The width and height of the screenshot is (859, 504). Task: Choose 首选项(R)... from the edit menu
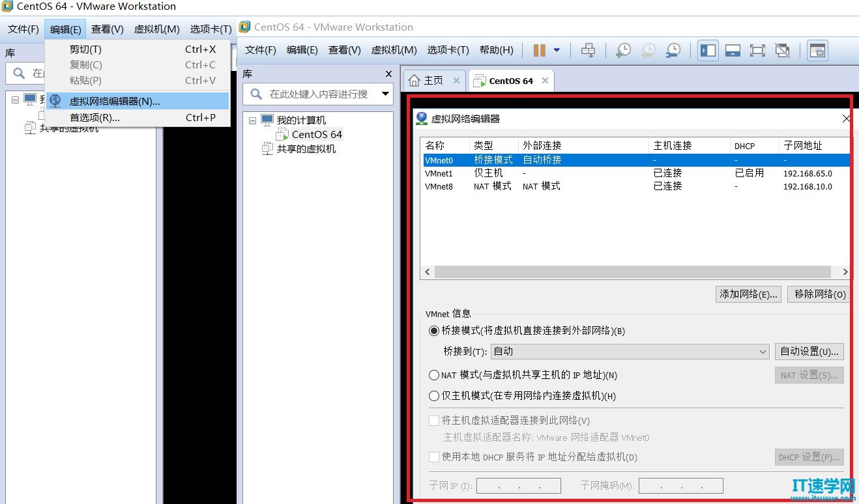tap(138, 118)
